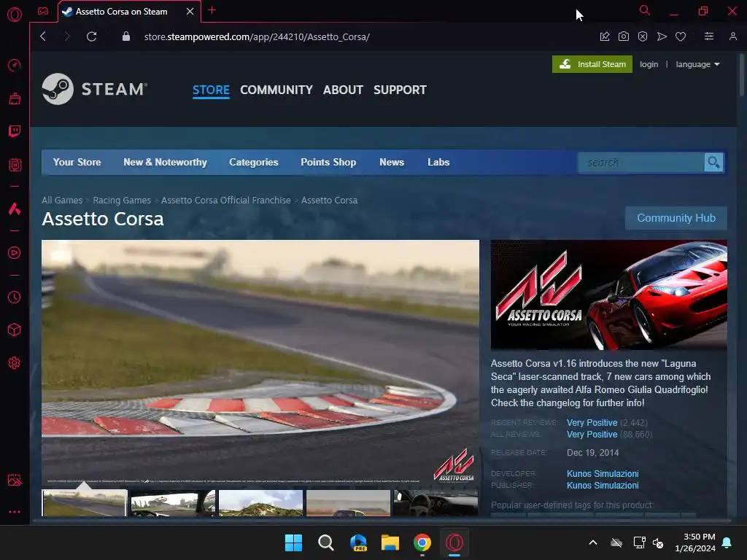747x560 pixels.
Task: Open Labs tab in store nav
Action: click(x=438, y=163)
